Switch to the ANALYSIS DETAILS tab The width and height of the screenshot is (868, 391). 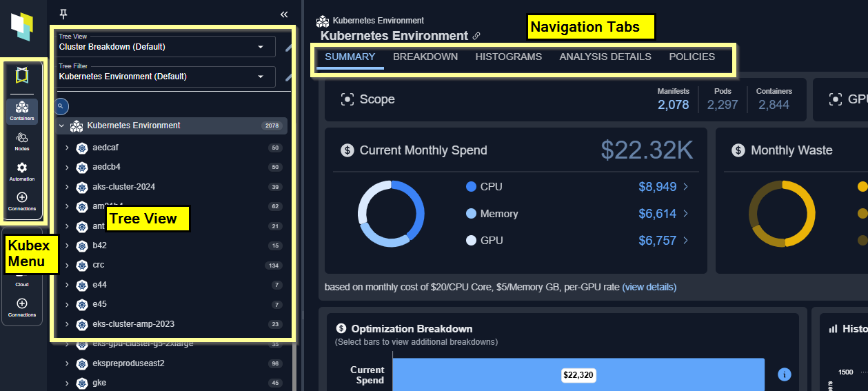605,57
